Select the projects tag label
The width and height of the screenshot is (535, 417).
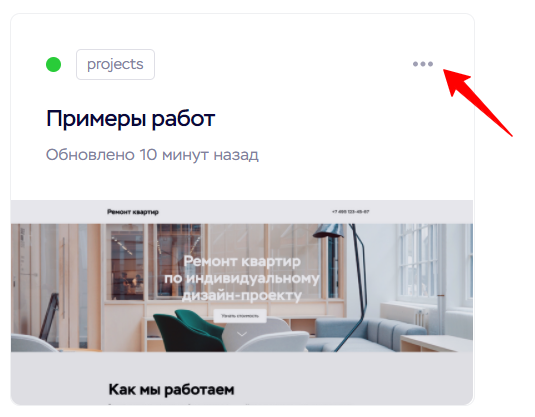[x=115, y=64]
